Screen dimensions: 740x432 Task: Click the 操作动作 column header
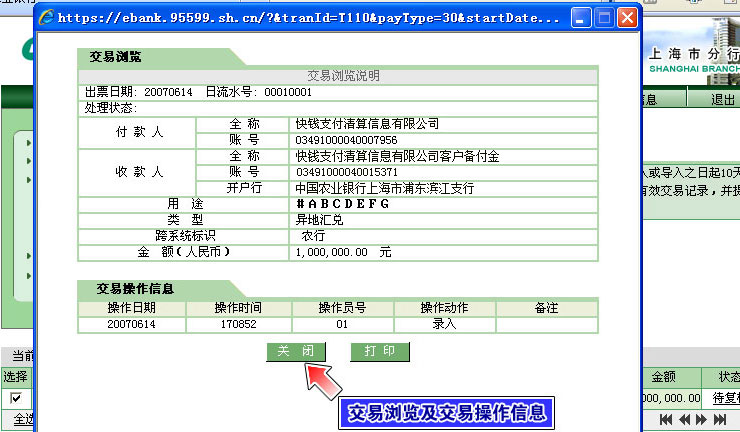click(x=445, y=308)
